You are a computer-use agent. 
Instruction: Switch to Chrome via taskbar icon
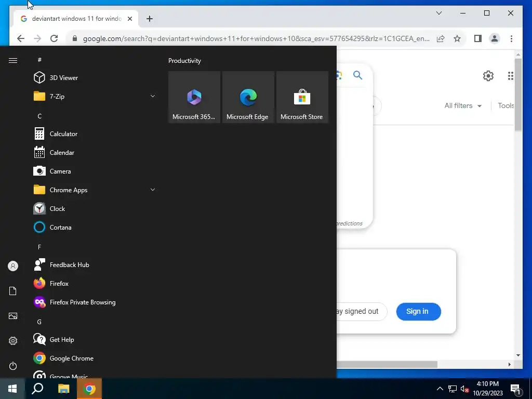[89, 389]
